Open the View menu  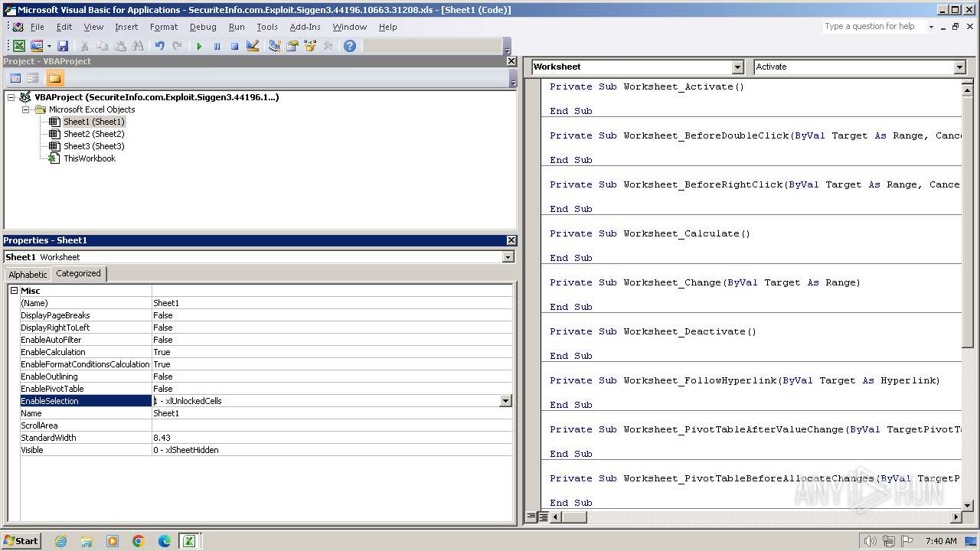tap(93, 27)
